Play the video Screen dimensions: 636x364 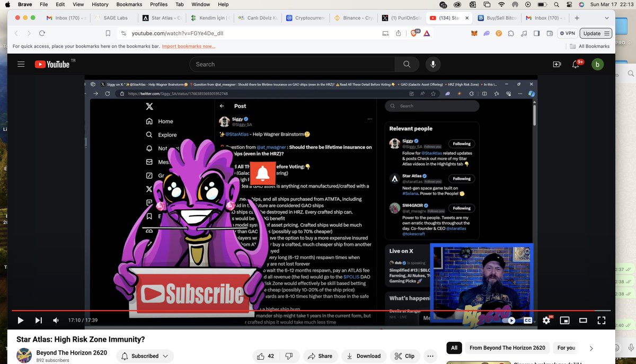click(x=21, y=320)
